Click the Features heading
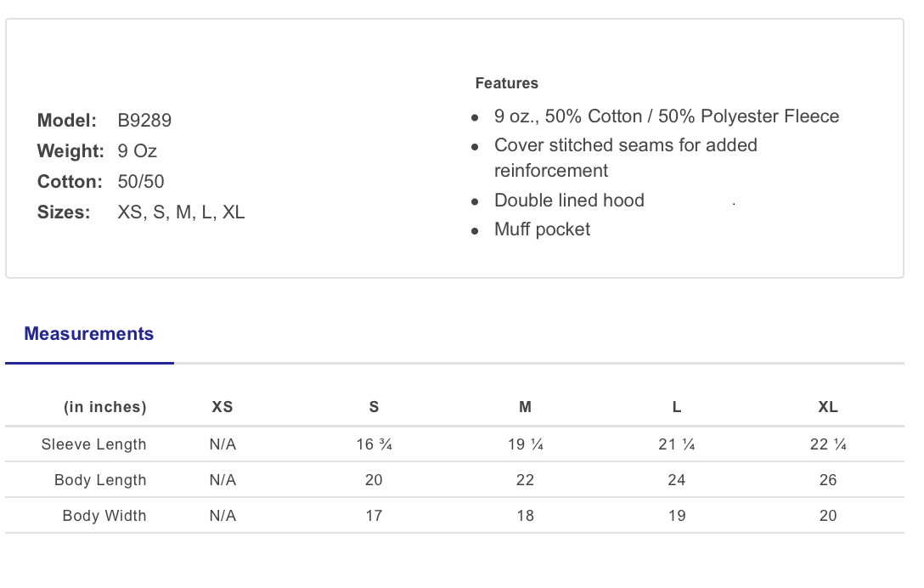The height and width of the screenshot is (588, 924). click(507, 83)
